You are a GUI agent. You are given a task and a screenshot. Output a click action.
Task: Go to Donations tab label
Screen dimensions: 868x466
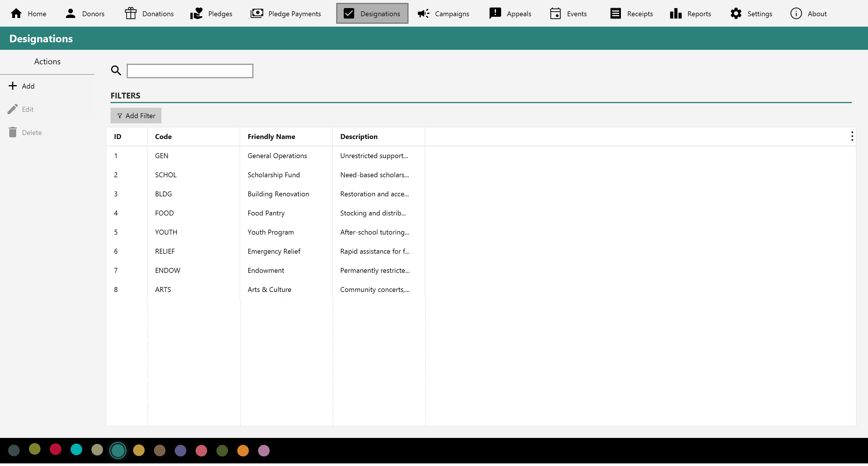point(158,14)
